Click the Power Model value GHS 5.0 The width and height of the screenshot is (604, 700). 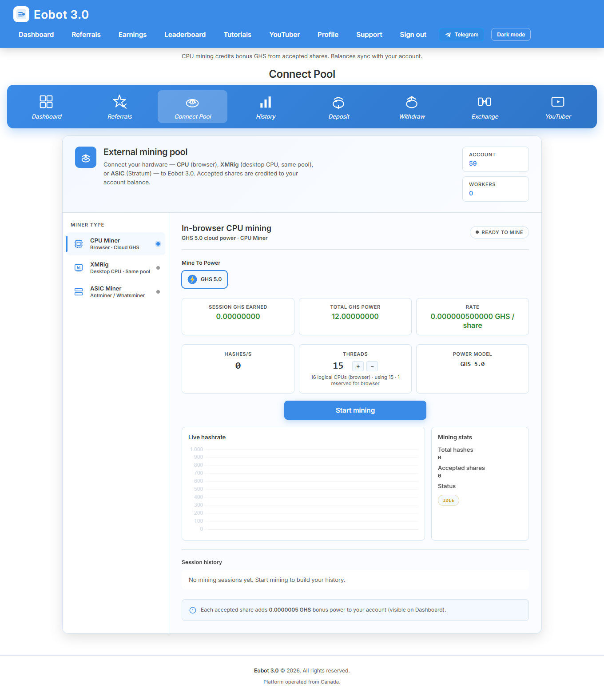473,364
